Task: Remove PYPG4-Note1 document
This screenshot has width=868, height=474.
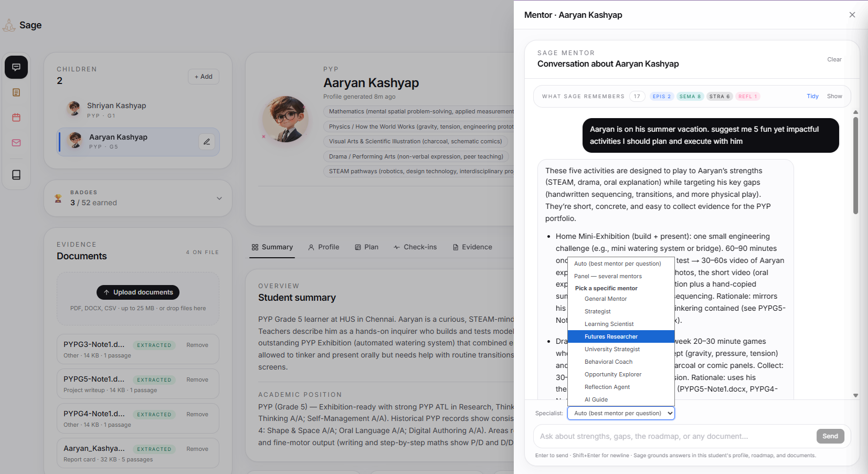Action: click(x=197, y=415)
